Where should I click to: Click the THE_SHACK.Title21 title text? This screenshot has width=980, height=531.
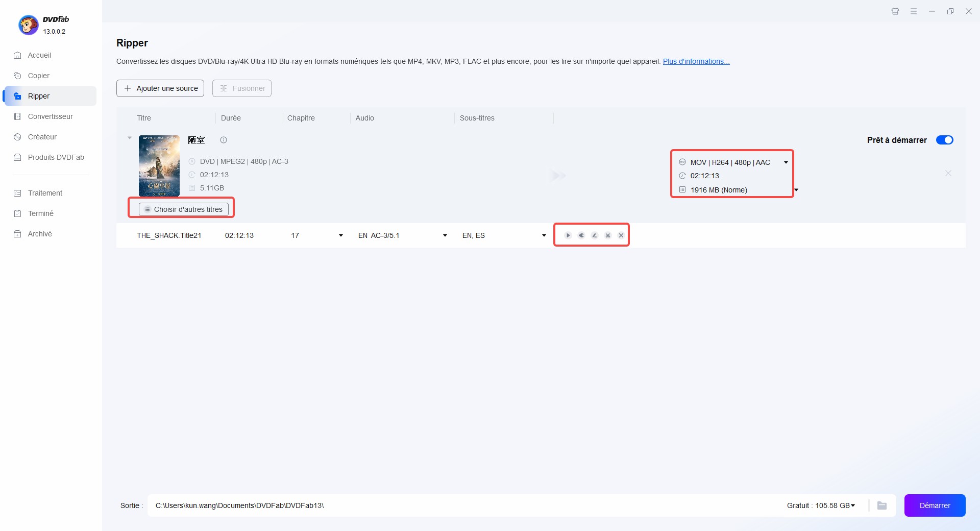pos(169,235)
